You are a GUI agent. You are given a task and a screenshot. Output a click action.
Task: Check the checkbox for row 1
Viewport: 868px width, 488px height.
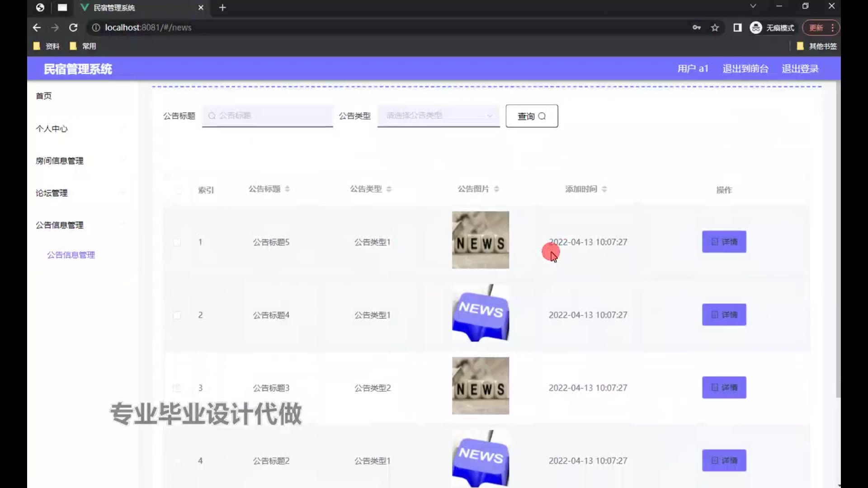point(177,242)
